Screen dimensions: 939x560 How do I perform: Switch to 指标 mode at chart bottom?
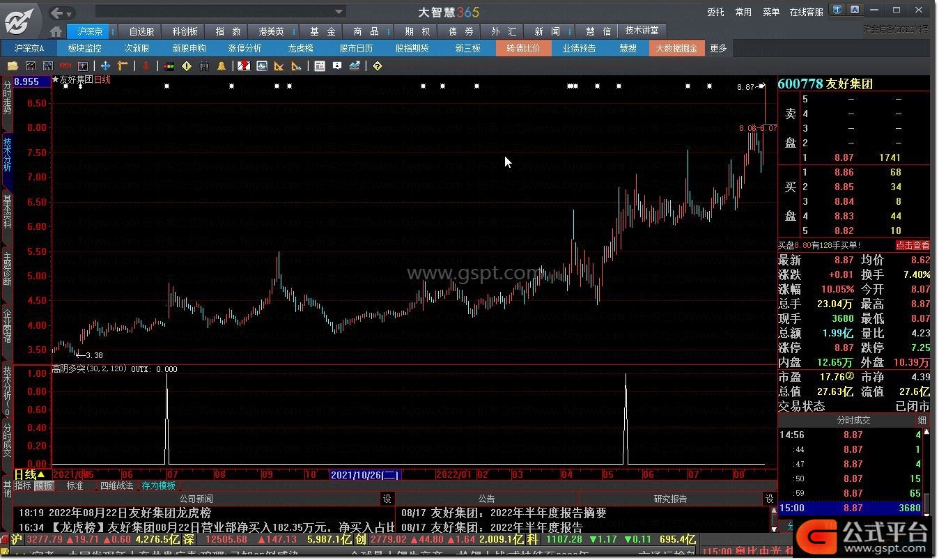point(23,485)
